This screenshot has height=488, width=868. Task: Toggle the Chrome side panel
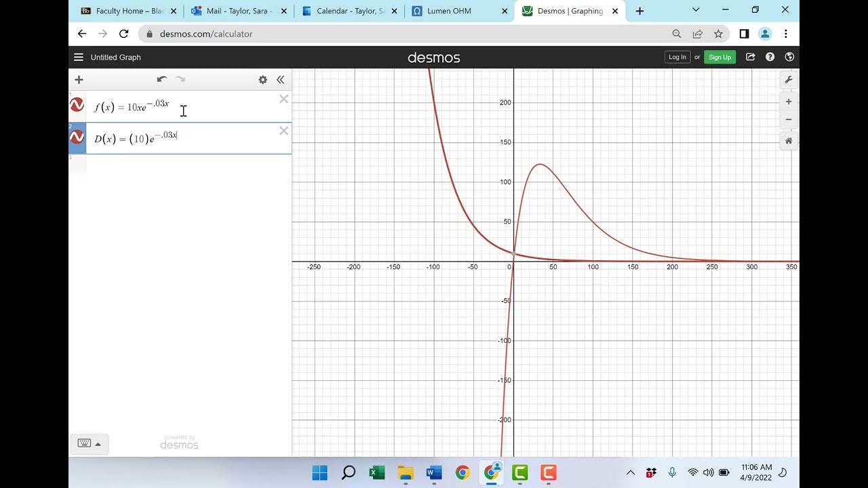[744, 34]
